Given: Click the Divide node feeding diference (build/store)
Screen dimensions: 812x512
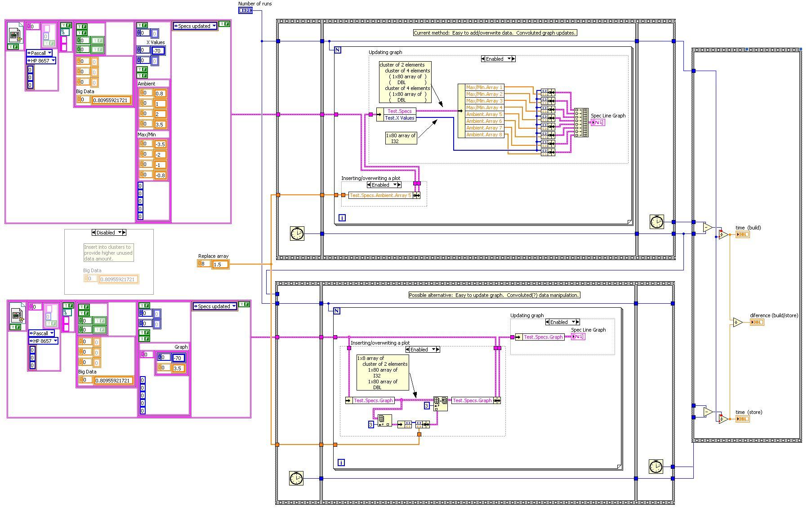Looking at the screenshot, I should click(737, 322).
